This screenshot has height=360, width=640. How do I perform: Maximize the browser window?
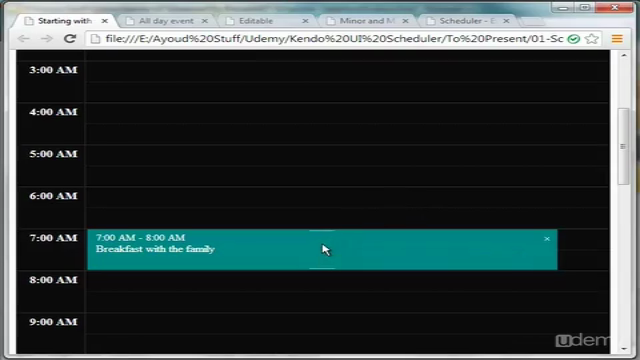(585, 7)
